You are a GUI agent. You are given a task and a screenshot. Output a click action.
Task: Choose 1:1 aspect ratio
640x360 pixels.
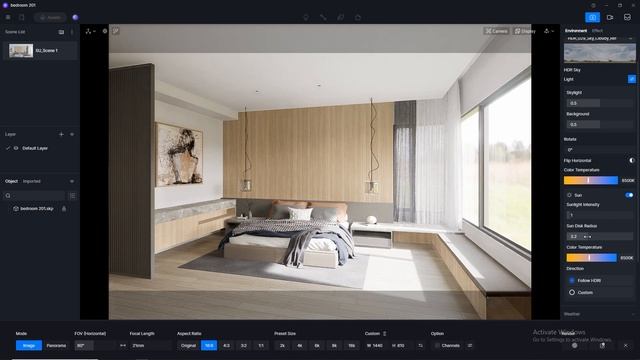point(261,345)
